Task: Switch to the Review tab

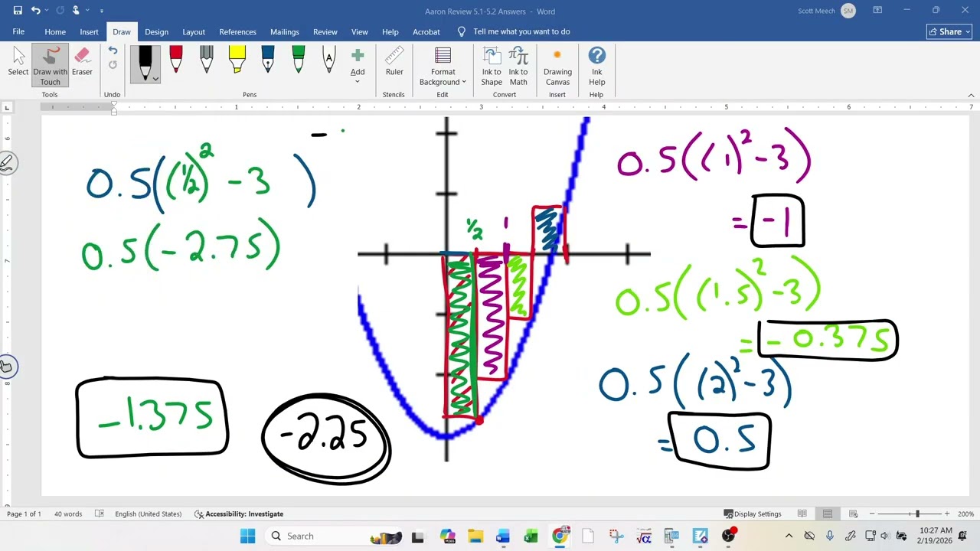Action: click(325, 31)
